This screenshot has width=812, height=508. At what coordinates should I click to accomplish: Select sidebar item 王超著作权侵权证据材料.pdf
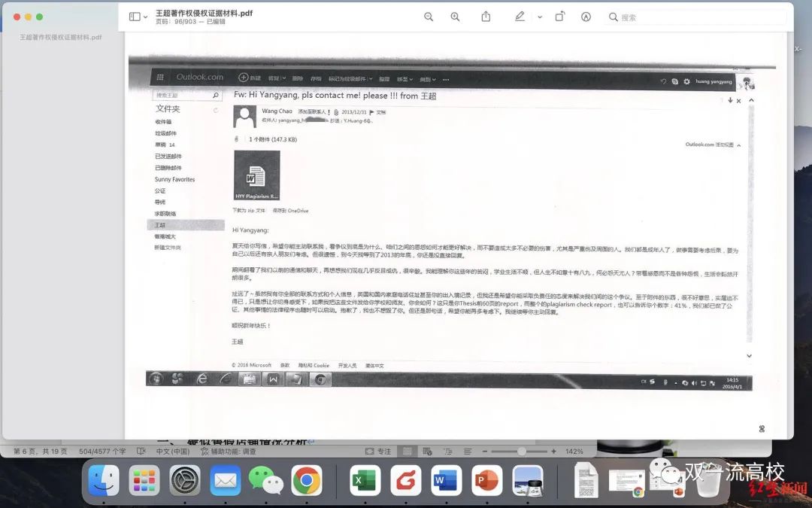[x=61, y=38]
